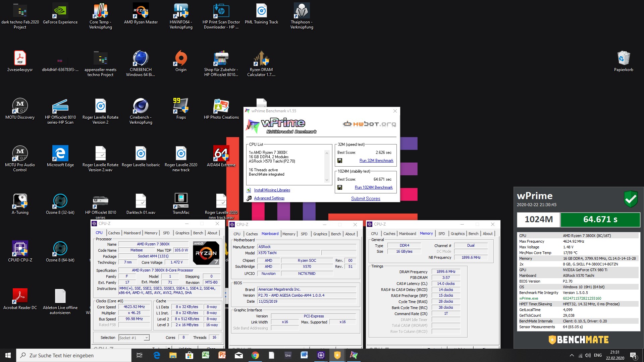Viewport: 644px width, 362px height.
Task: Open Ableton Live taskbar icon
Action: [x=288, y=355]
